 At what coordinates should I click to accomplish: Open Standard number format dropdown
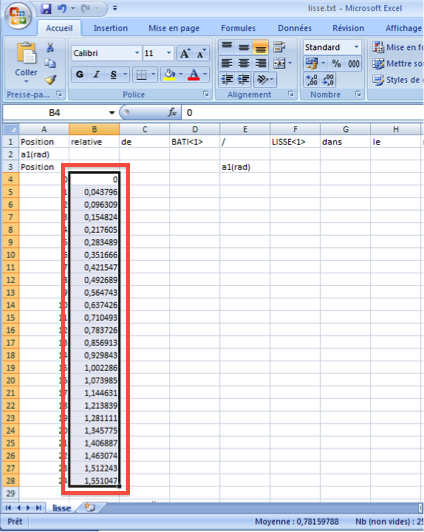click(356, 47)
